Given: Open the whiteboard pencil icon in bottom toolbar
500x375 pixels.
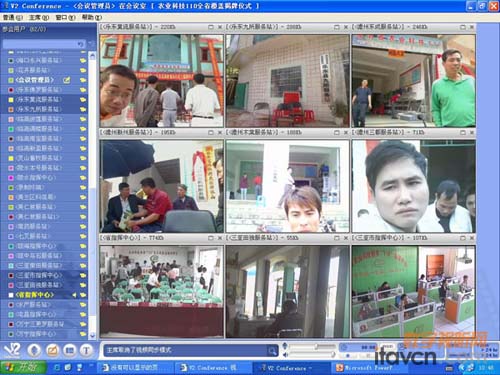Looking at the screenshot, I should (x=52, y=350).
